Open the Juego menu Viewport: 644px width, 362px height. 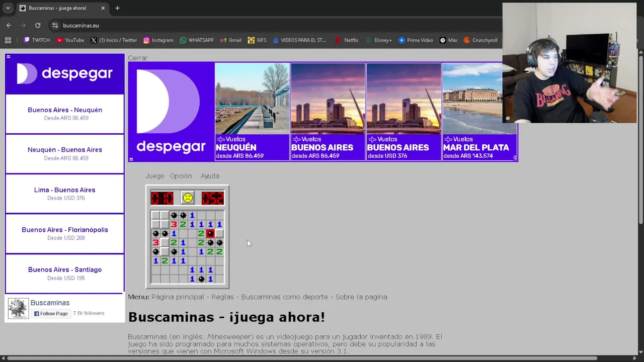[x=154, y=176]
